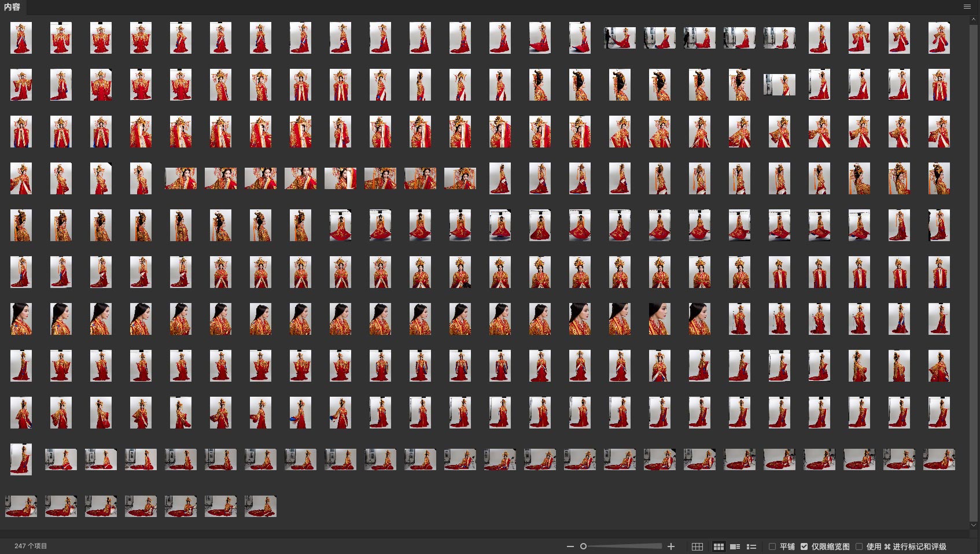The height and width of the screenshot is (554, 980).
Task: Open the 内容 panel hamburger menu
Action: point(967,7)
